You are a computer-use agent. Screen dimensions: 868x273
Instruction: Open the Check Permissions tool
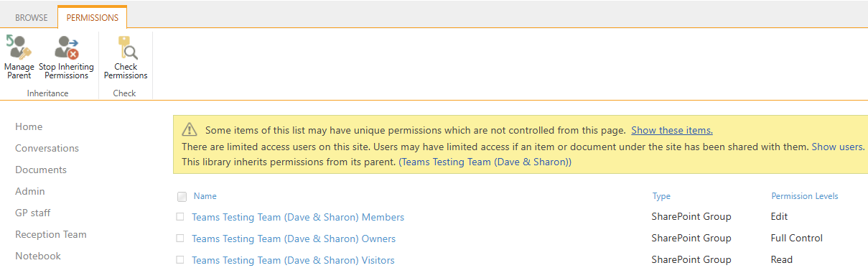click(126, 48)
